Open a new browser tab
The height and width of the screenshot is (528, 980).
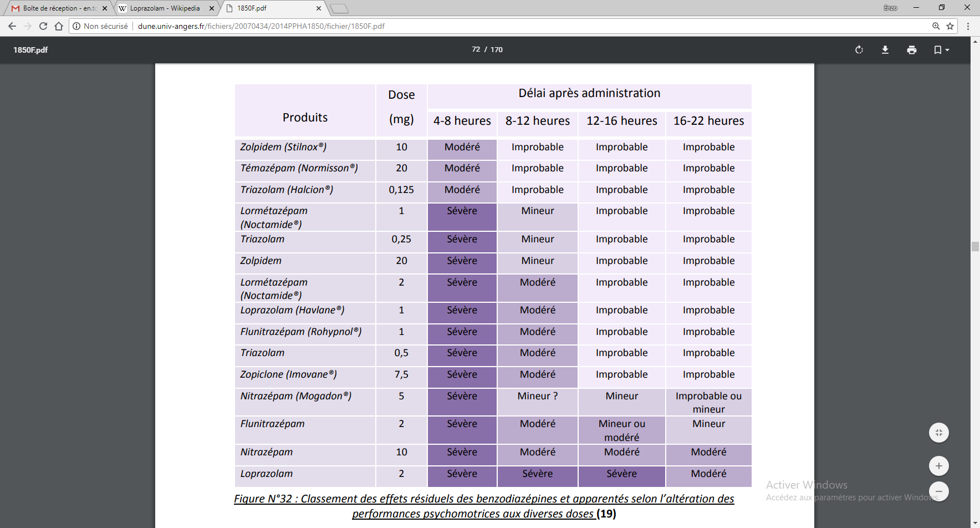(x=339, y=8)
